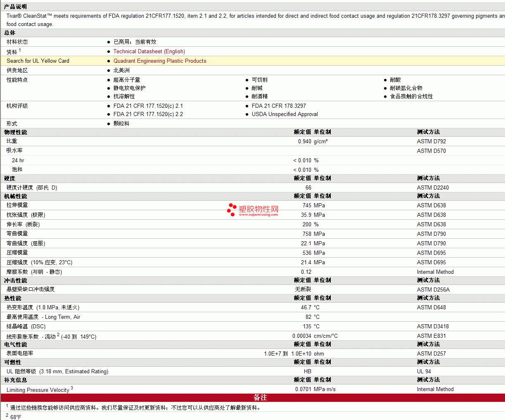Click the 最高使用温度 - Long Term, Air label
Screen dimensions: 505x420
click(x=43, y=317)
